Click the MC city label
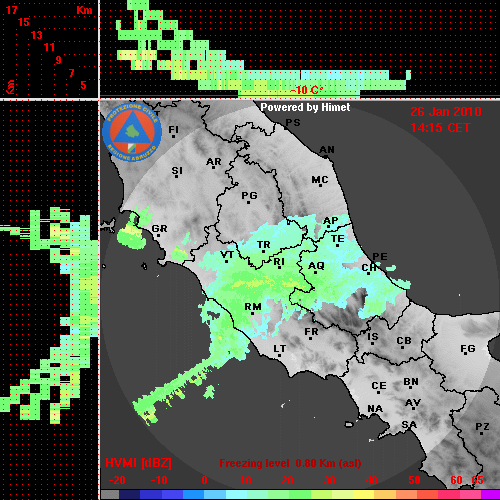This screenshot has width=500, height=500. 320,180
